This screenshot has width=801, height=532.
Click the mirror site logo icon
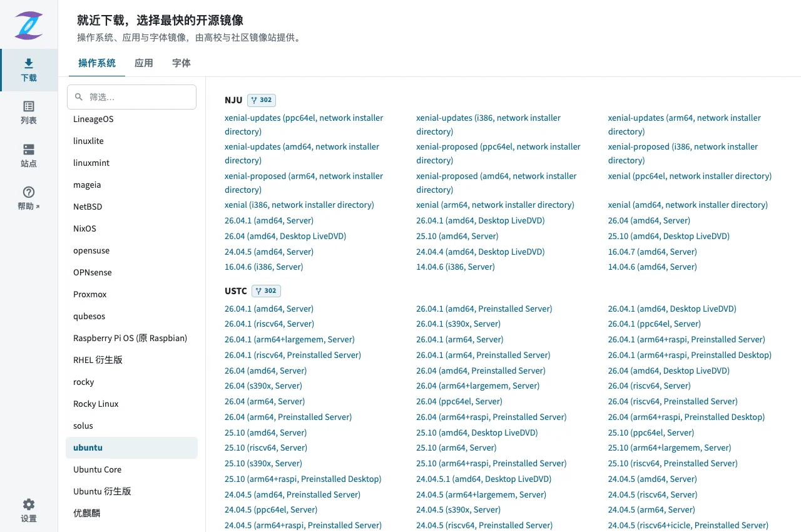[29, 25]
